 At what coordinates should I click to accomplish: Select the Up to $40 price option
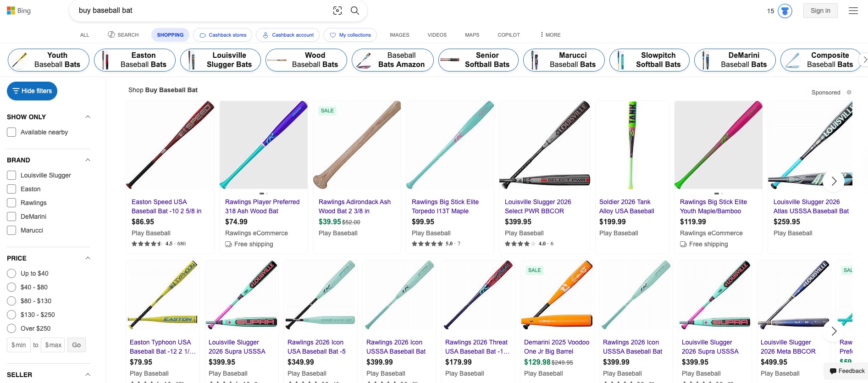pyautogui.click(x=12, y=273)
